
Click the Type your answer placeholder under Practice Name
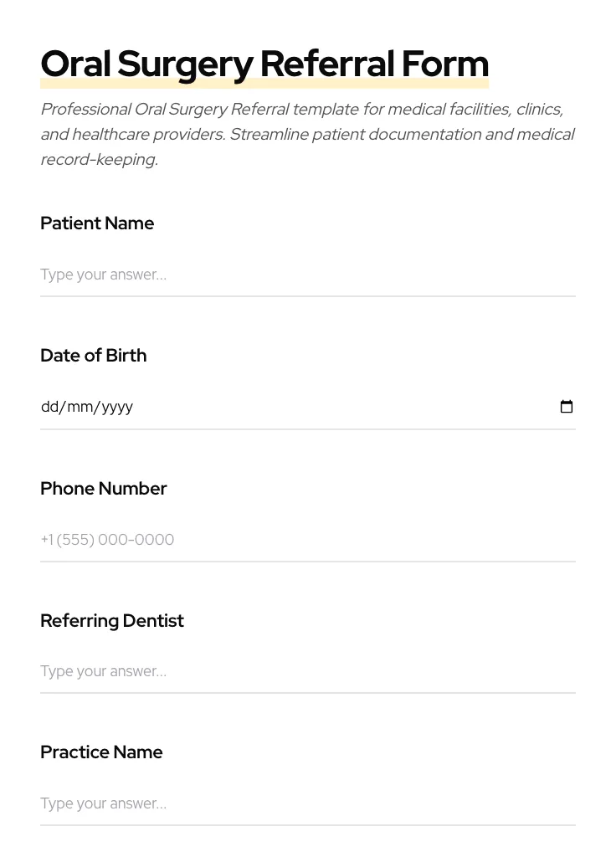click(x=103, y=803)
